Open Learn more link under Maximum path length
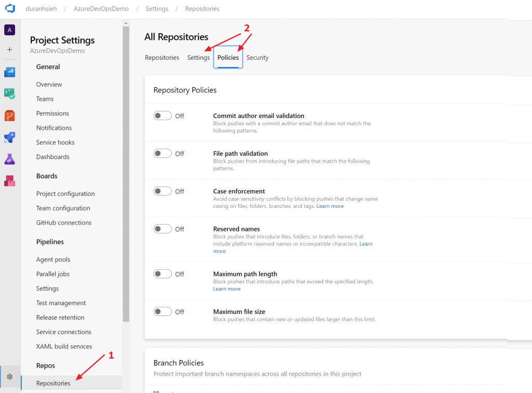Screen dimensions: 532x393 pyautogui.click(x=227, y=289)
